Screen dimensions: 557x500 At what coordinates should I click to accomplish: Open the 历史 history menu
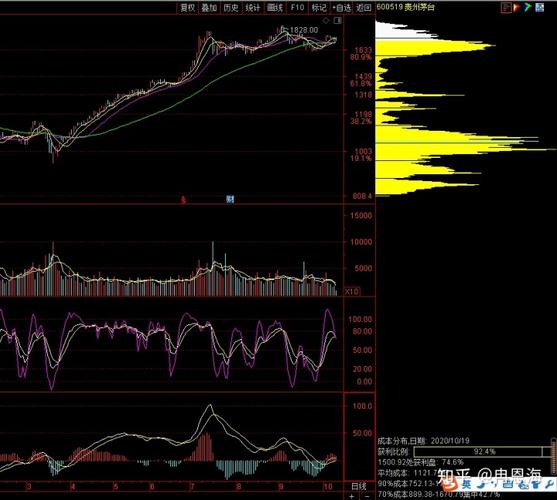click(231, 7)
